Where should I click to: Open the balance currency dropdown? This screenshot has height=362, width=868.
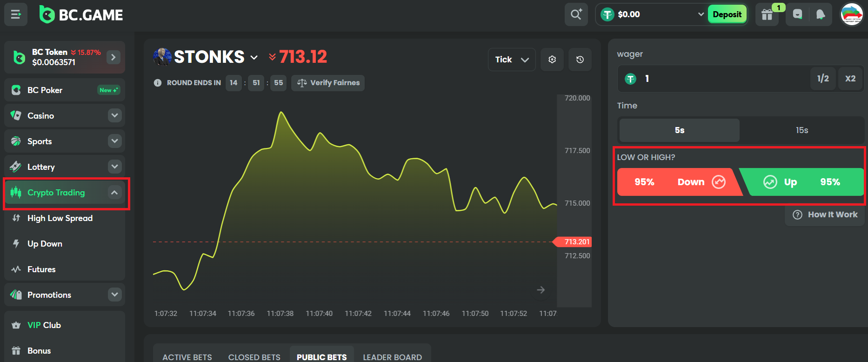coord(701,14)
